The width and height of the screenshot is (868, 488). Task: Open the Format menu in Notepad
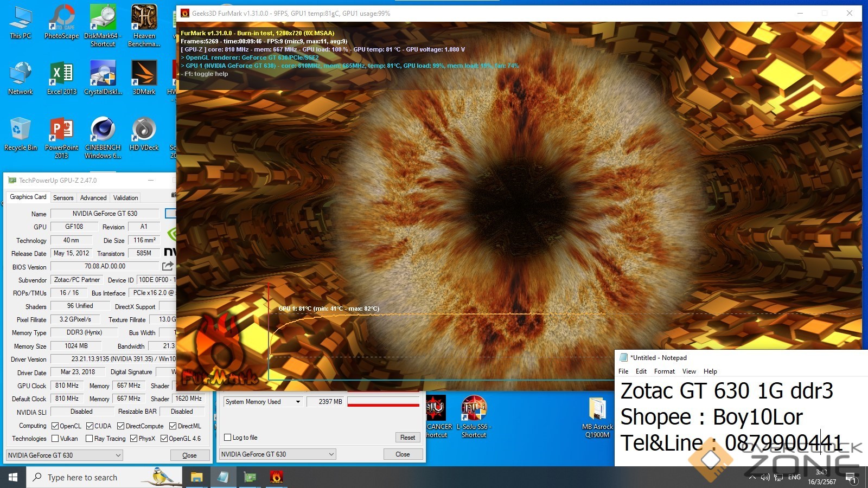(x=664, y=371)
